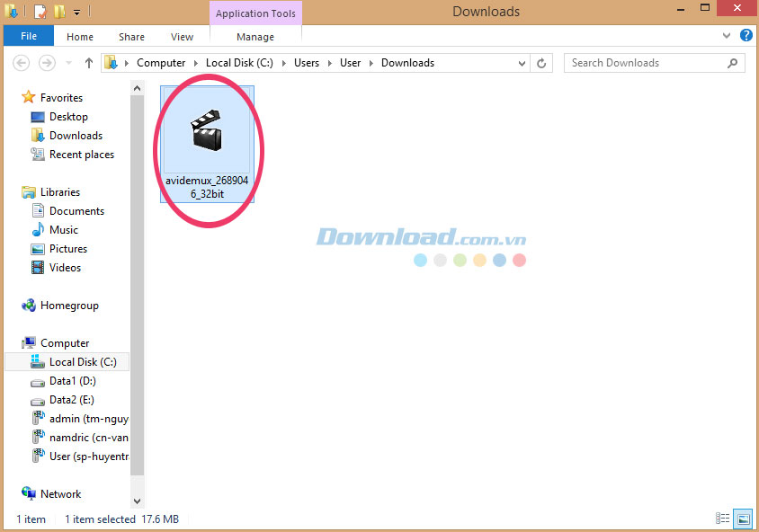This screenshot has width=759, height=532.
Task: Expand the chevron after Computer breadcrumb
Action: click(196, 64)
